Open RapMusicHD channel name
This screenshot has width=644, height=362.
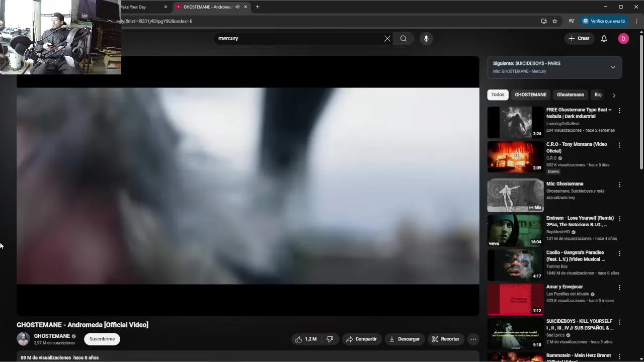[558, 232]
